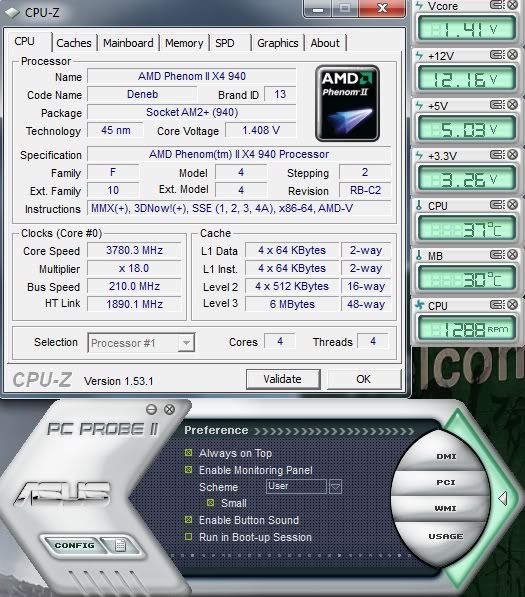Open +5V sensor settings icon
The image size is (525, 597).
(497, 105)
